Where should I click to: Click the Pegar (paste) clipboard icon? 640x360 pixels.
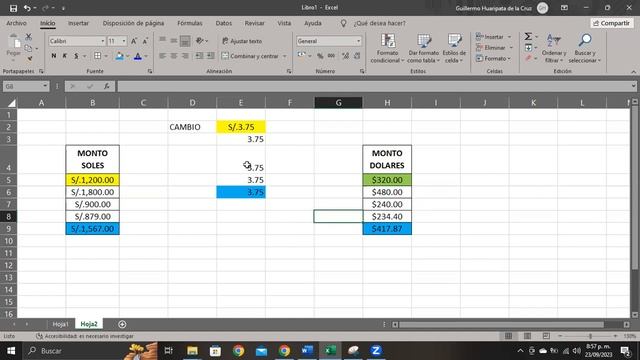pos(14,42)
